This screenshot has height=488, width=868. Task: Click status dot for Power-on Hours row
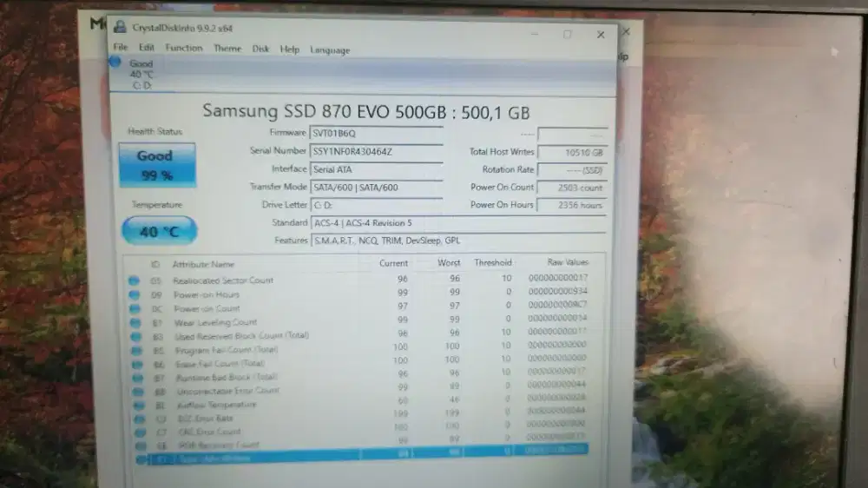(134, 294)
